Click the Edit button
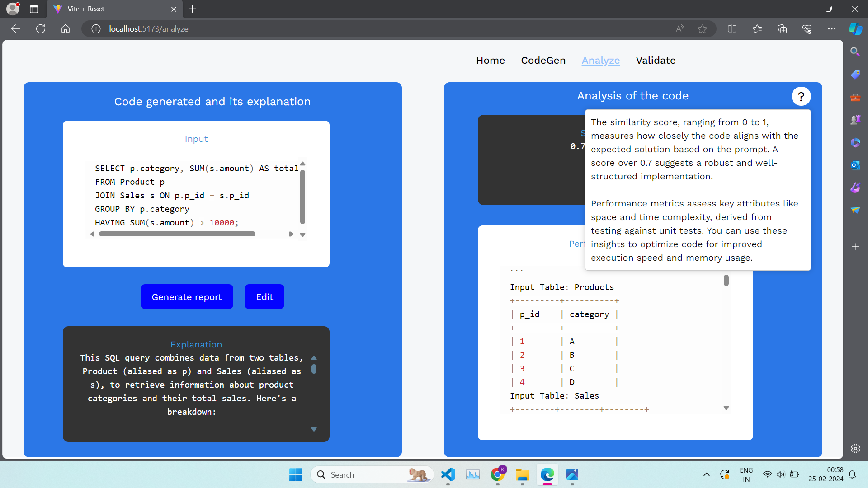 click(264, 297)
